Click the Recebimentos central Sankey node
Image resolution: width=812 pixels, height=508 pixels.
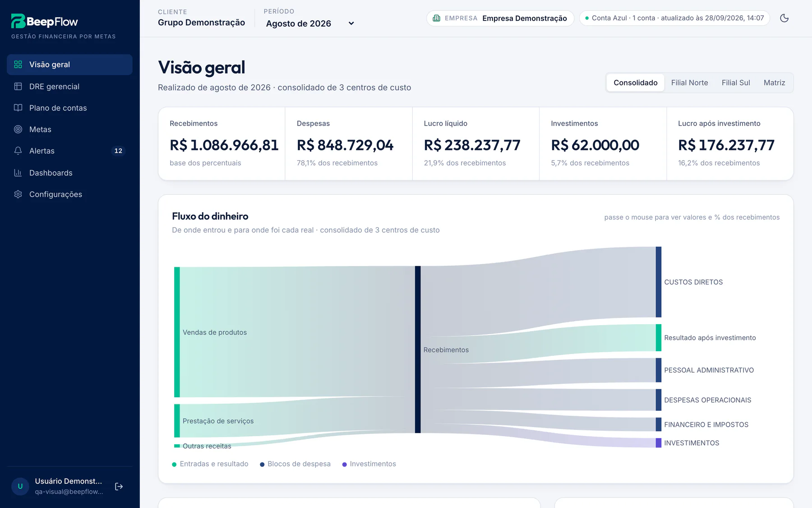click(418, 350)
